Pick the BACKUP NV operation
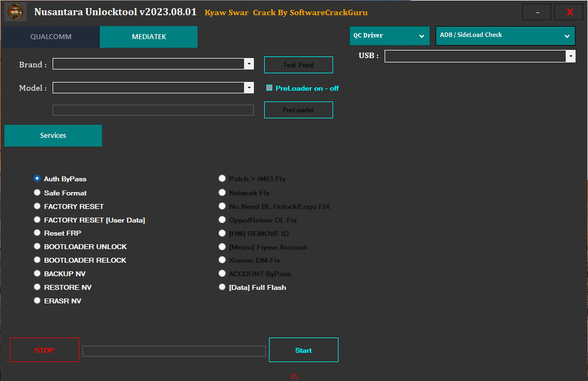The height and width of the screenshot is (381, 588). coord(37,273)
